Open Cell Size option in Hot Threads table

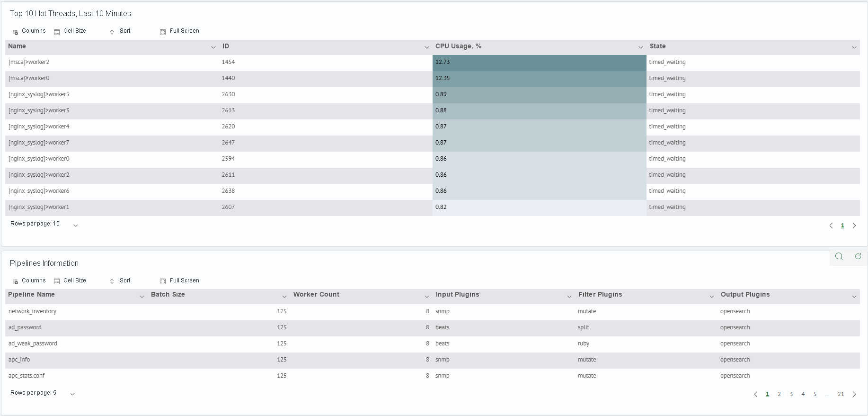coord(70,31)
